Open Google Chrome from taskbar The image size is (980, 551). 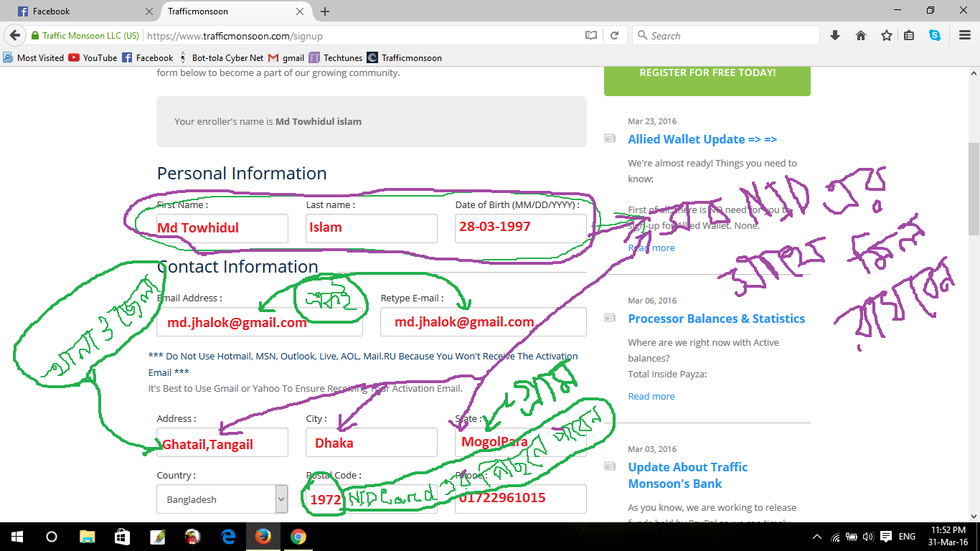tap(298, 537)
